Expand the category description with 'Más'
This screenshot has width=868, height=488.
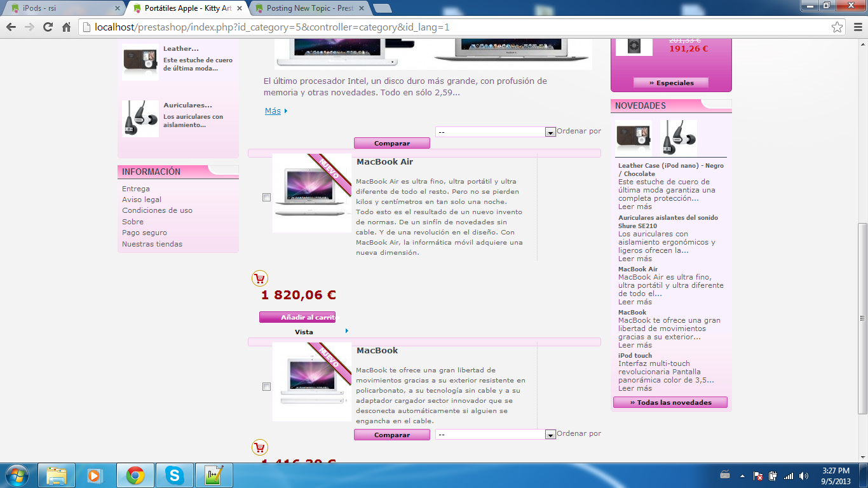point(273,111)
